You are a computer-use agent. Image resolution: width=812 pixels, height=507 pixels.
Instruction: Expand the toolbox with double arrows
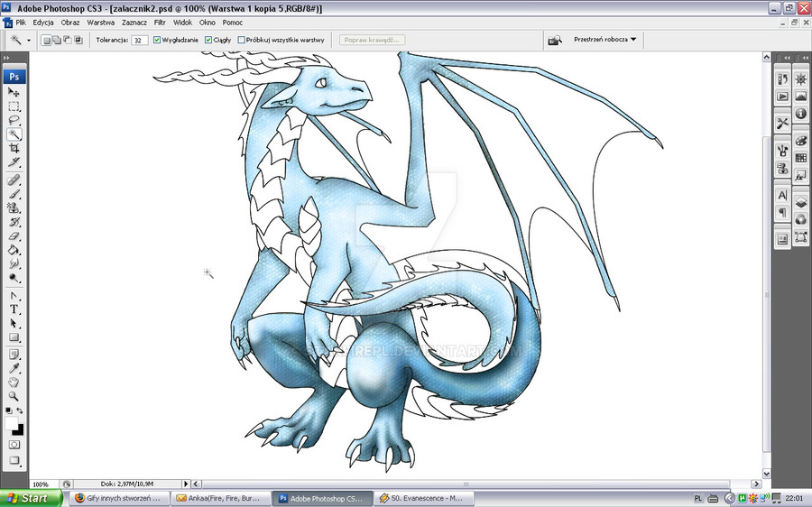[6, 58]
